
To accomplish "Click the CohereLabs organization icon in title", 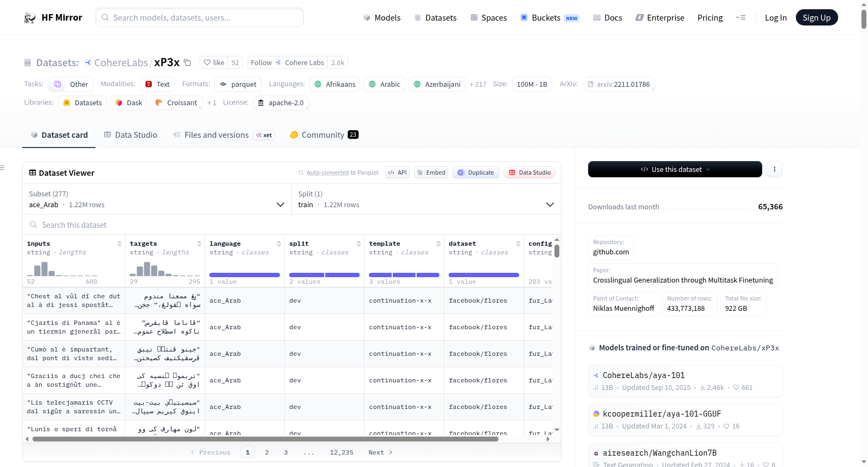I will 88,62.
